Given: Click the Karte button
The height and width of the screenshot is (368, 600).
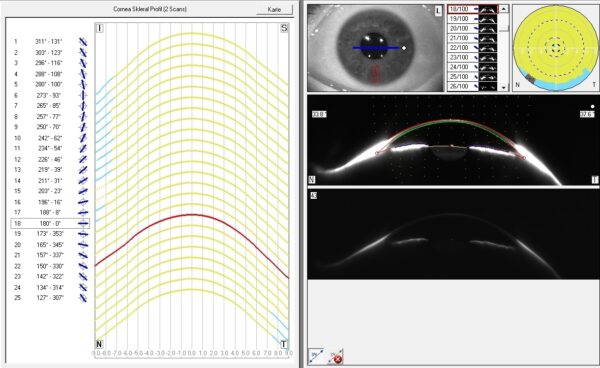Looking at the screenshot, I should tap(274, 9).
